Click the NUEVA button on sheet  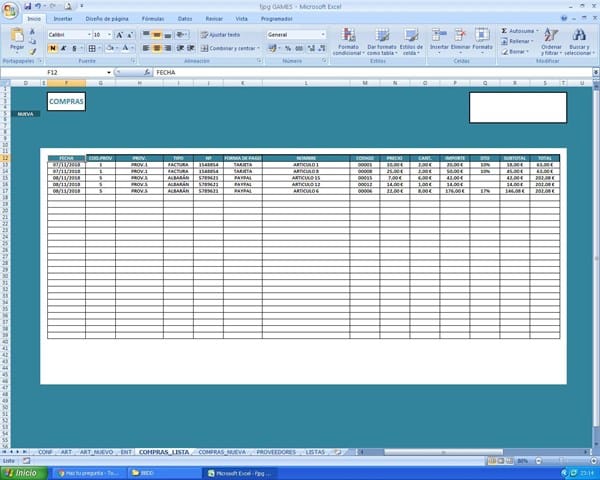[x=25, y=114]
